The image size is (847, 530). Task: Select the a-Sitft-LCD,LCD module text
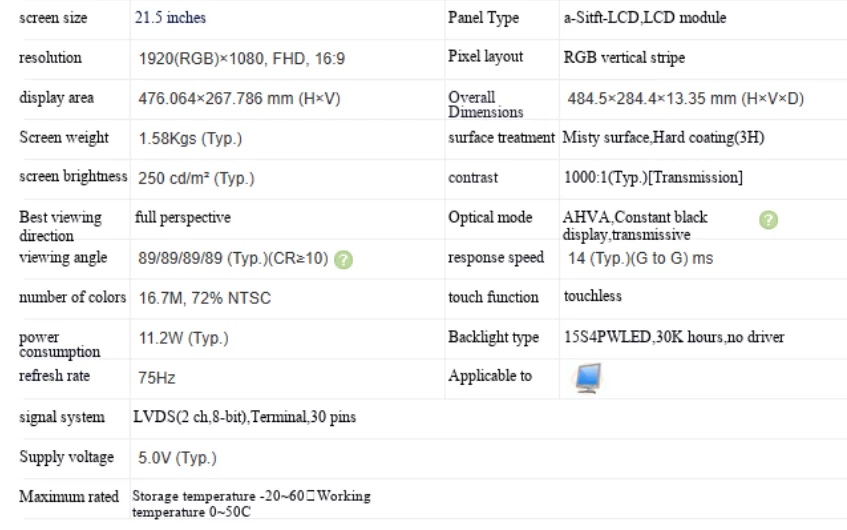644,18
